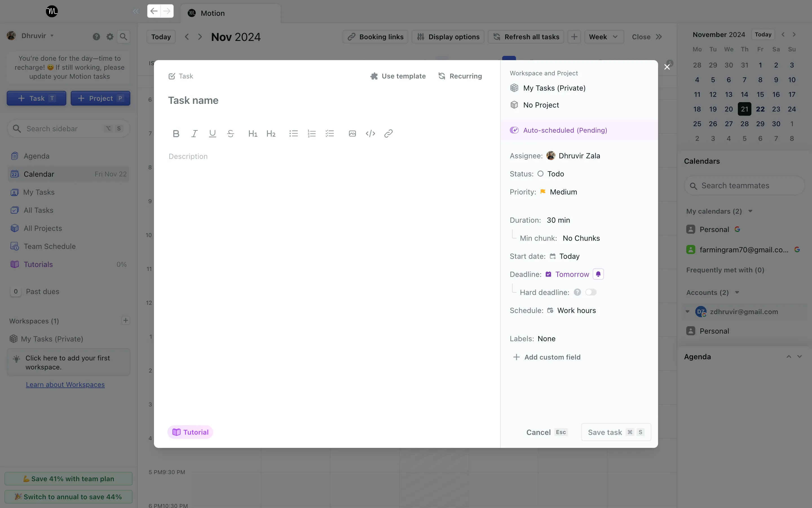Open All Tasks view
The width and height of the screenshot is (812, 508).
coord(68,210)
